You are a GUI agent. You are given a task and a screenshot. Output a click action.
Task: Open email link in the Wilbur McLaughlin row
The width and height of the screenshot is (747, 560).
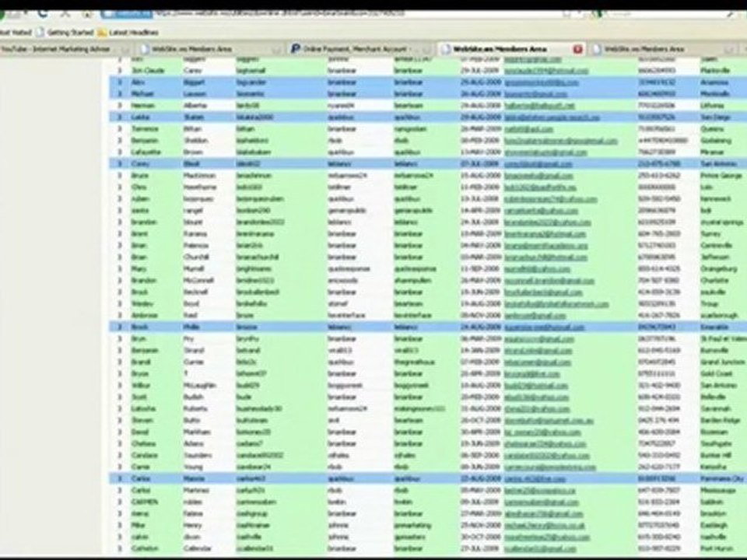pyautogui.click(x=536, y=386)
